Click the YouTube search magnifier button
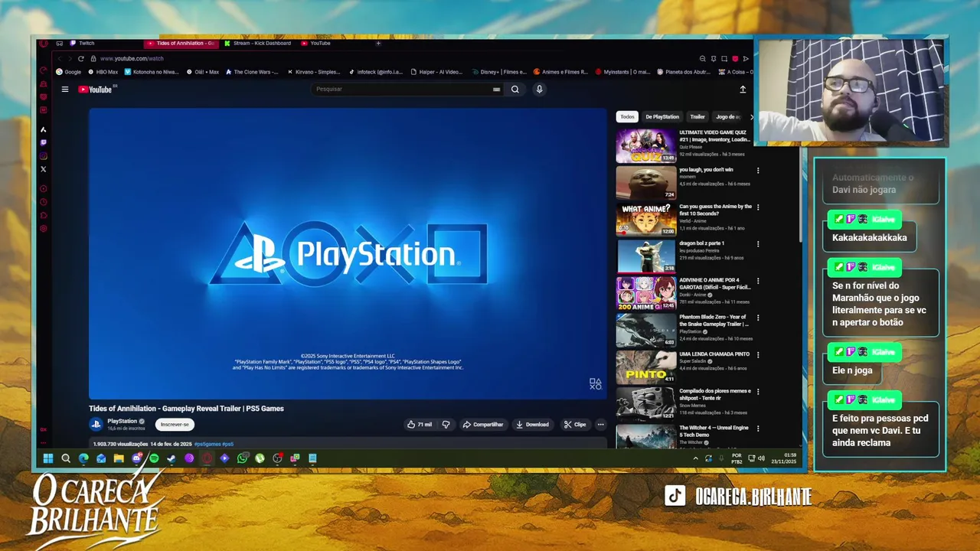Viewport: 980px width, 551px height. click(515, 90)
